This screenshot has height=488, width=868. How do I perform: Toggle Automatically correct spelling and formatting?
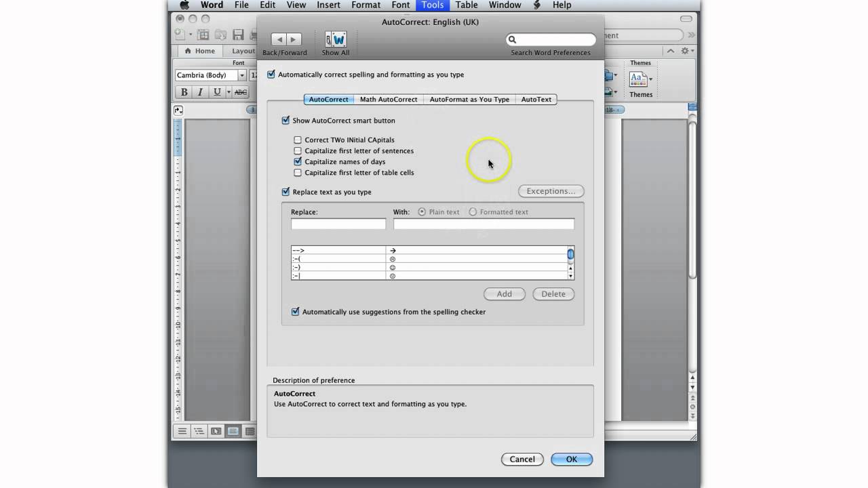[x=271, y=75]
